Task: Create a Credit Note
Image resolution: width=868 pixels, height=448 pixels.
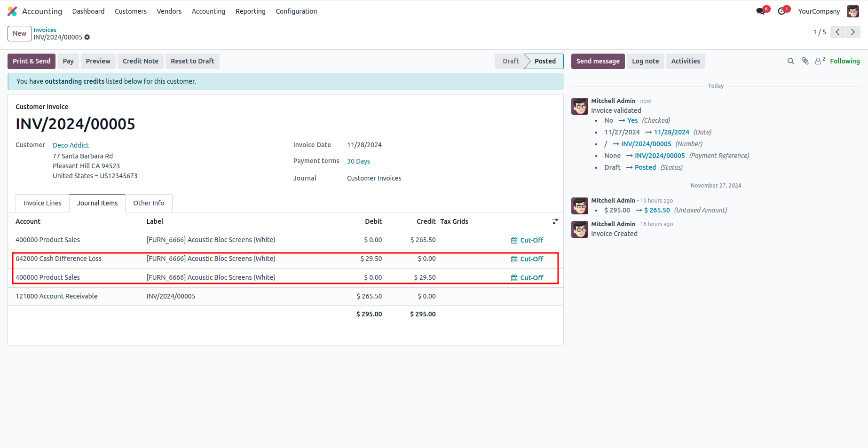Action: [x=141, y=61]
